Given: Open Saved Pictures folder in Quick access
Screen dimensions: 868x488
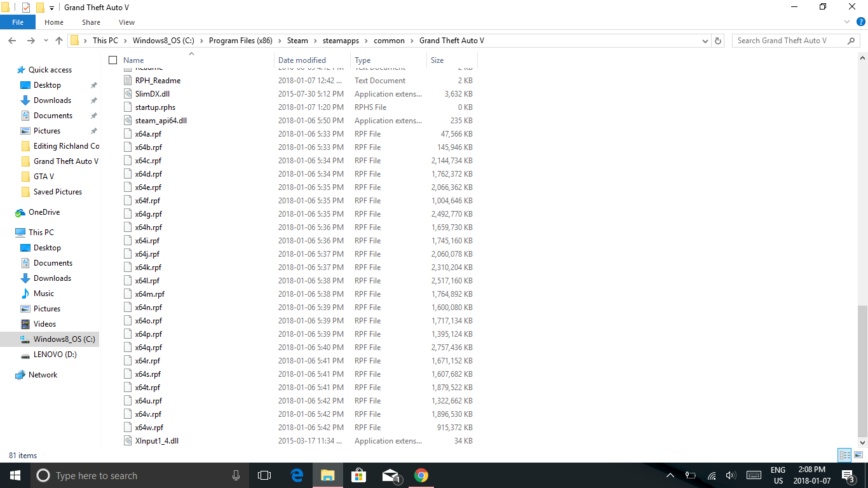Looking at the screenshot, I should tap(58, 192).
